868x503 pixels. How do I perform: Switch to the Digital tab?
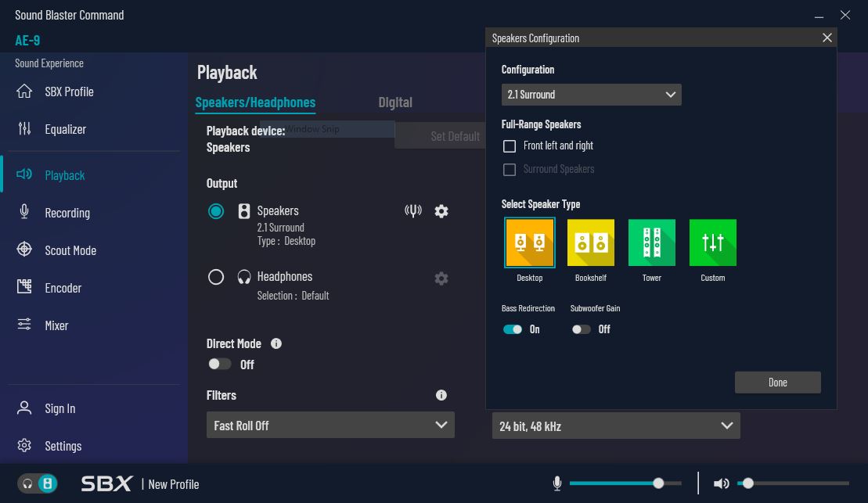(x=394, y=102)
